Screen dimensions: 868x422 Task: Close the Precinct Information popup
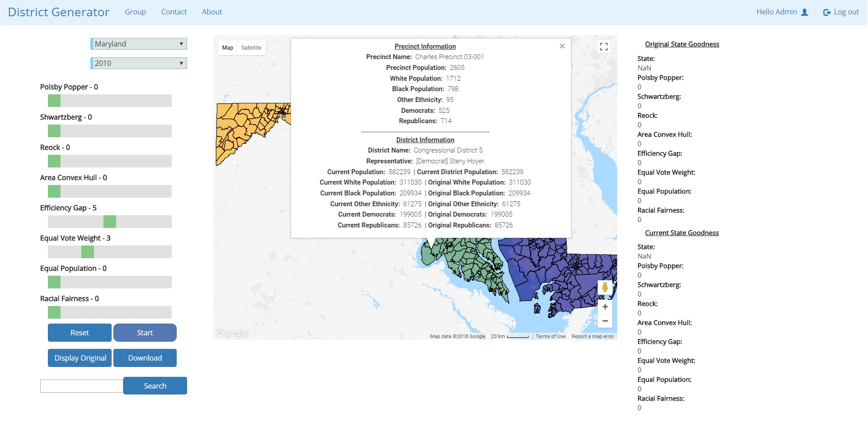click(x=562, y=46)
